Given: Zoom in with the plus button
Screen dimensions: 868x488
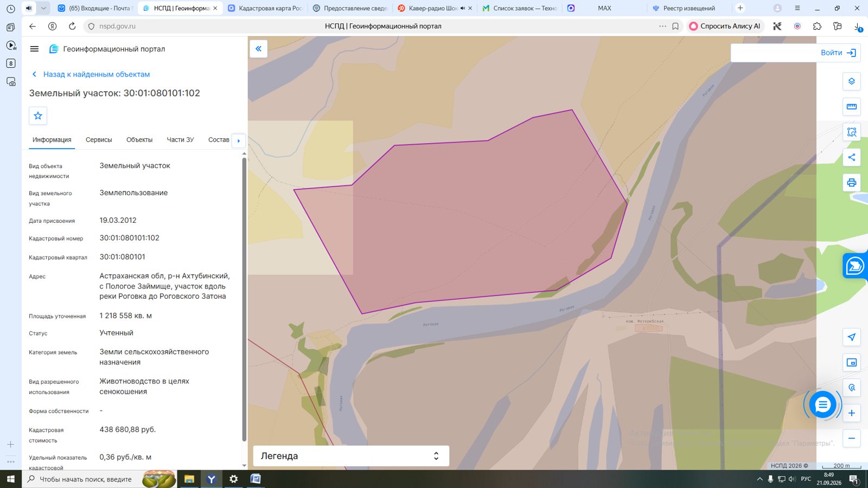Looking at the screenshot, I should click(851, 413).
